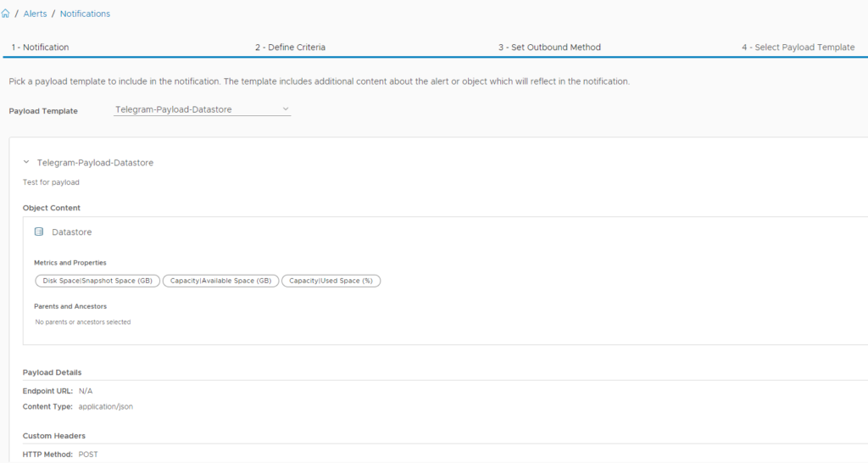Go to step 2 - Define Criteria
868x463 pixels.
click(290, 47)
